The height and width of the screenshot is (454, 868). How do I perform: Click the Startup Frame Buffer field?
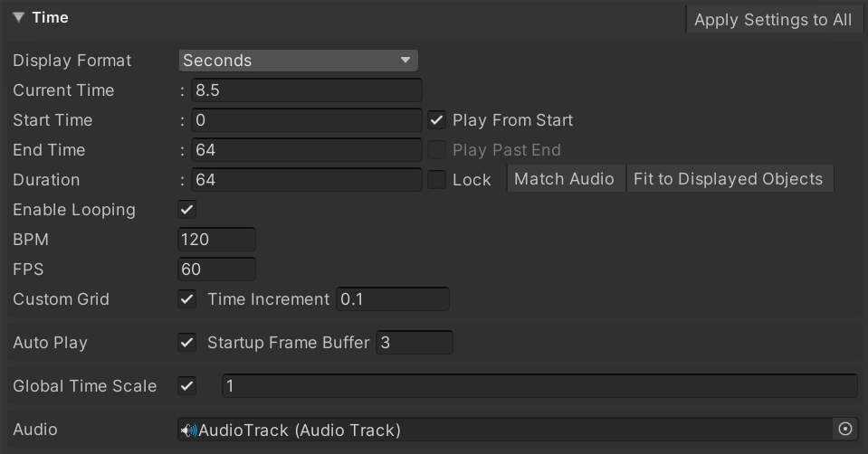pyautogui.click(x=415, y=342)
